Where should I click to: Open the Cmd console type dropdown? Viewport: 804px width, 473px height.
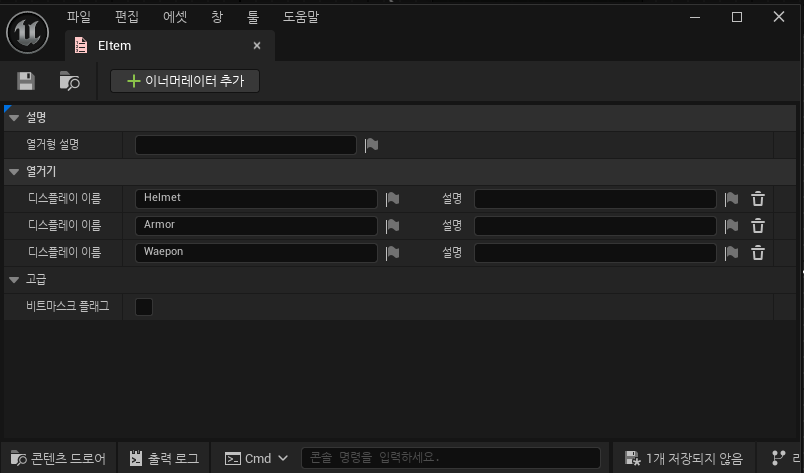[256, 458]
